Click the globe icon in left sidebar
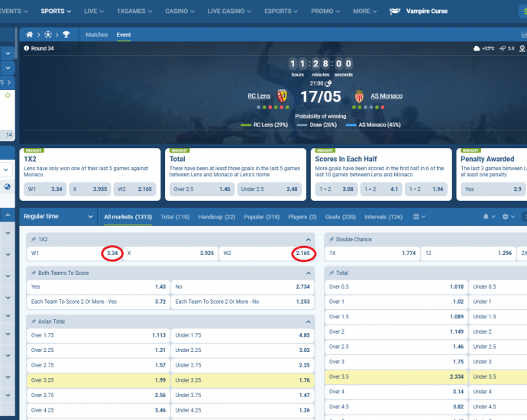This screenshot has height=420, width=527. pyautogui.click(x=8, y=187)
